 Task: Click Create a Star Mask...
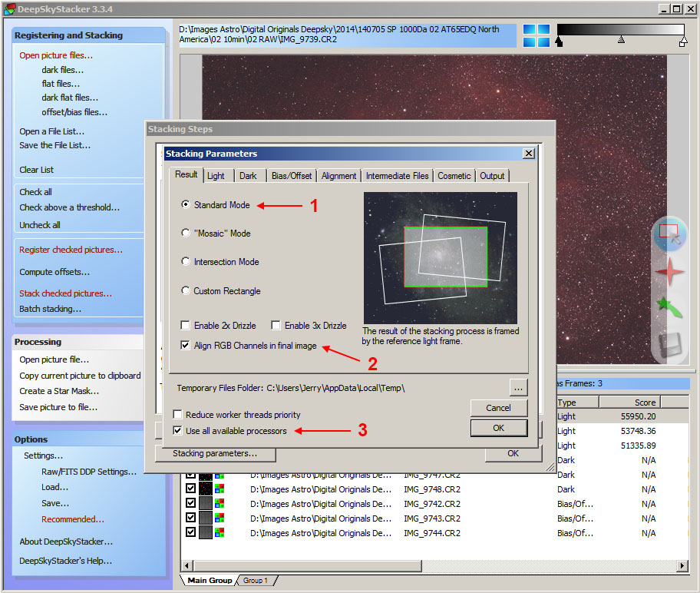59,390
